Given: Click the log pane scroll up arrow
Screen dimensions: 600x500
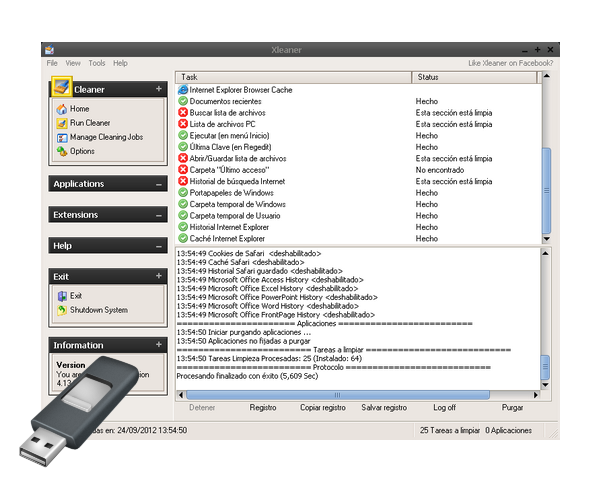Looking at the screenshot, I should (x=545, y=253).
